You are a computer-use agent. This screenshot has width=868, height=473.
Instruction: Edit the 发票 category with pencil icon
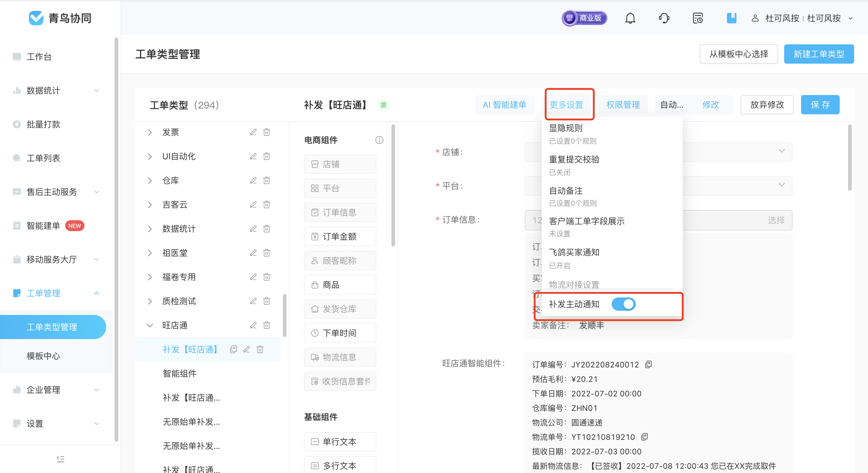pyautogui.click(x=253, y=132)
